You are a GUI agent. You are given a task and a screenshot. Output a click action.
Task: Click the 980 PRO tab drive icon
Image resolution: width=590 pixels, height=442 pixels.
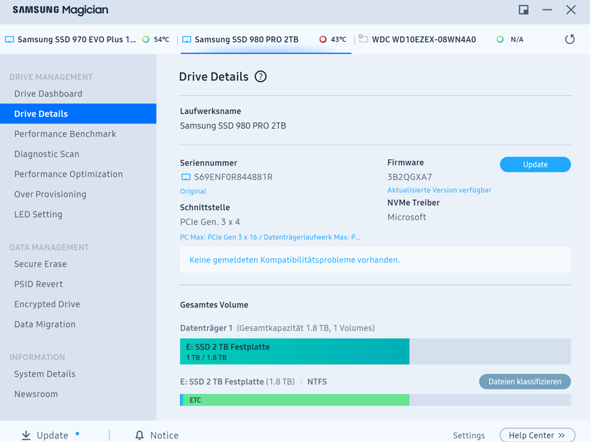187,39
